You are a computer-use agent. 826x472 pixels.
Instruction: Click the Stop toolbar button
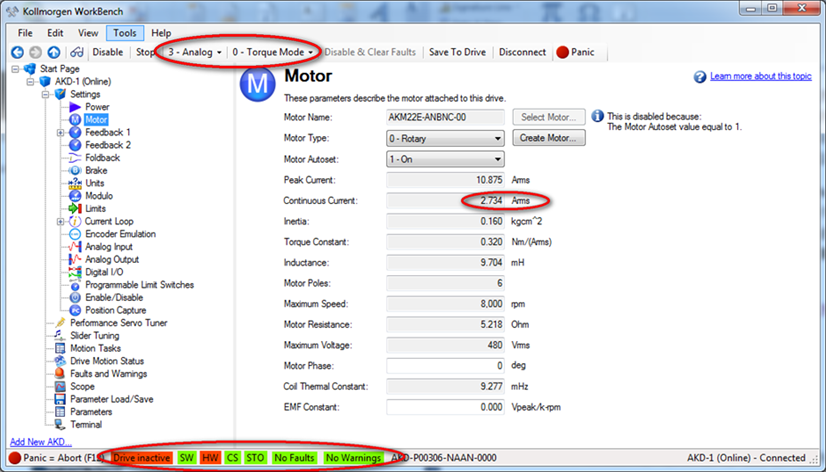click(x=145, y=52)
